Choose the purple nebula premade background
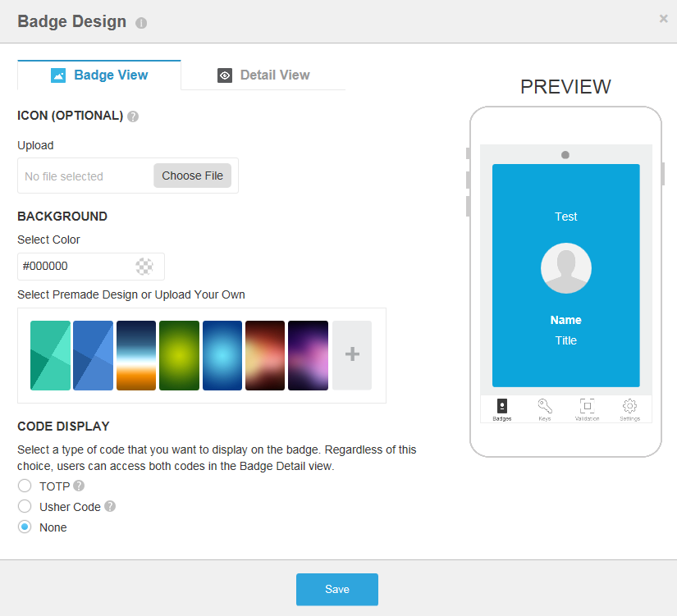Viewport: 677px width, 616px height. click(309, 355)
